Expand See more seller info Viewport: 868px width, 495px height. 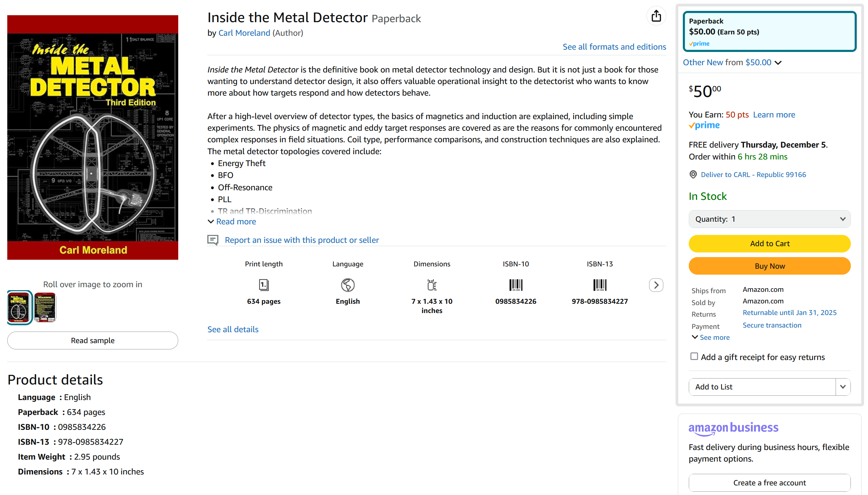[714, 337]
